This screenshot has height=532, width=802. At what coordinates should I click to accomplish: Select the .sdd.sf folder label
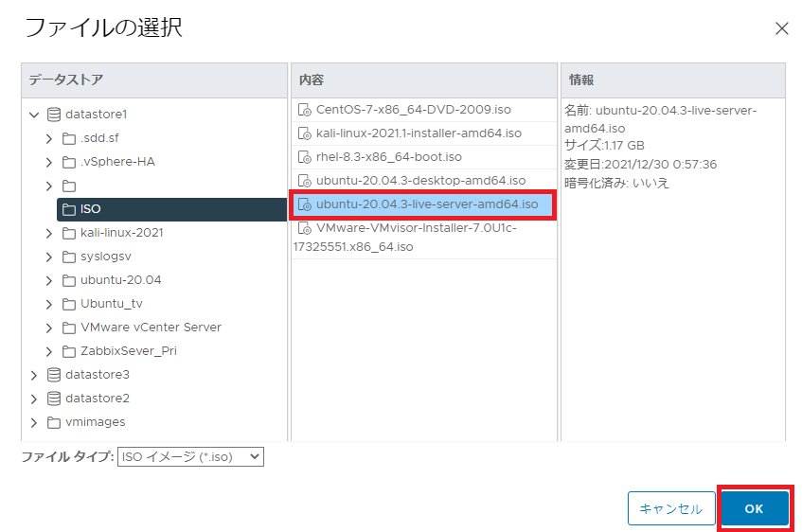pos(99,138)
